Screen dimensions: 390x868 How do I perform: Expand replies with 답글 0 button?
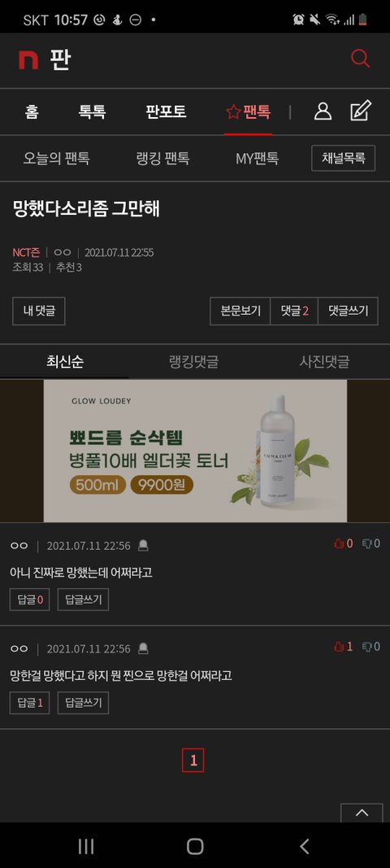(29, 600)
